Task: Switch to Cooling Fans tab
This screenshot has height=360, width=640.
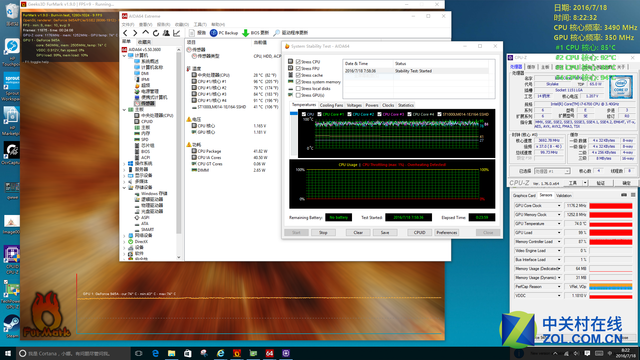Action: 331,105
